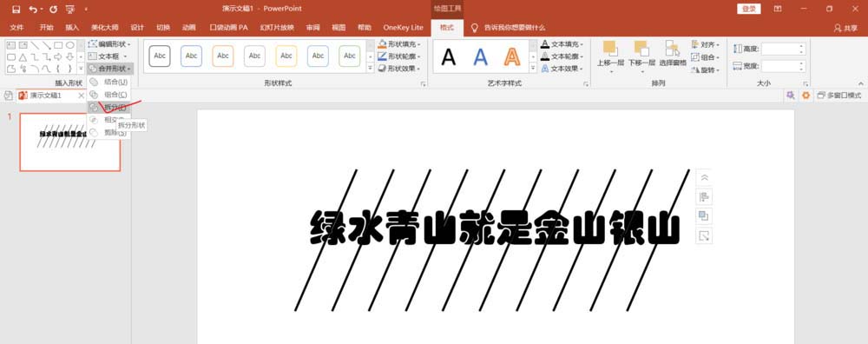Select the rounded rectangle shape
Viewport: 868px width, 344px height.
tap(11, 57)
